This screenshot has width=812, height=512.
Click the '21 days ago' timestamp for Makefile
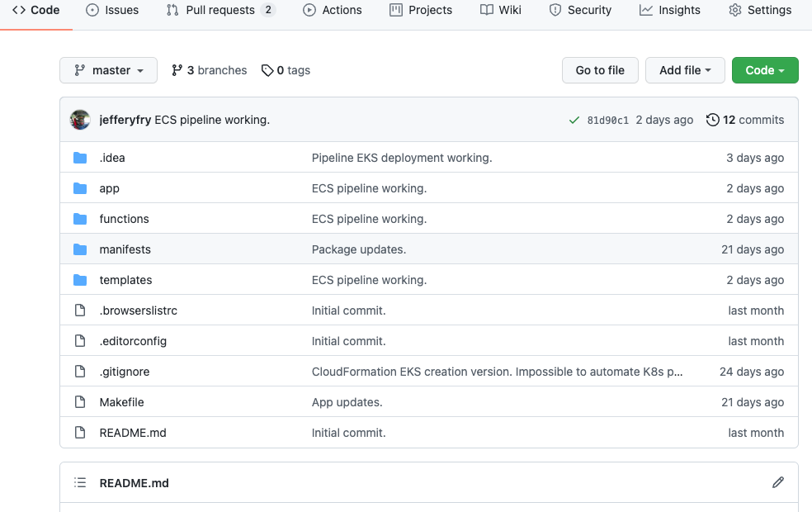tap(753, 402)
